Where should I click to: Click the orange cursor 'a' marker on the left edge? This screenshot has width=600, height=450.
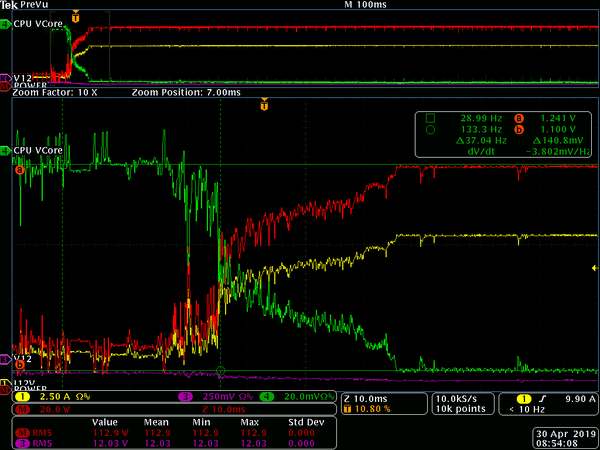coord(20,170)
